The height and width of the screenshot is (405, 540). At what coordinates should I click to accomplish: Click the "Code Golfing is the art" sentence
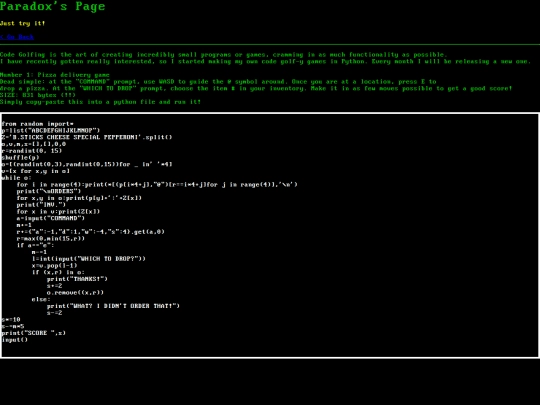224,54
